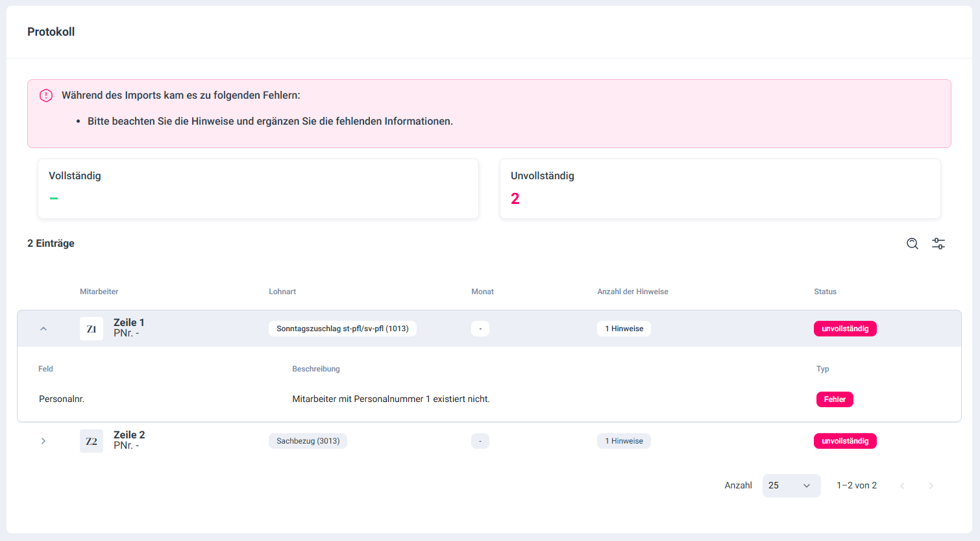This screenshot has width=980, height=541.
Task: Open the filter settings slider icon
Action: (x=938, y=244)
